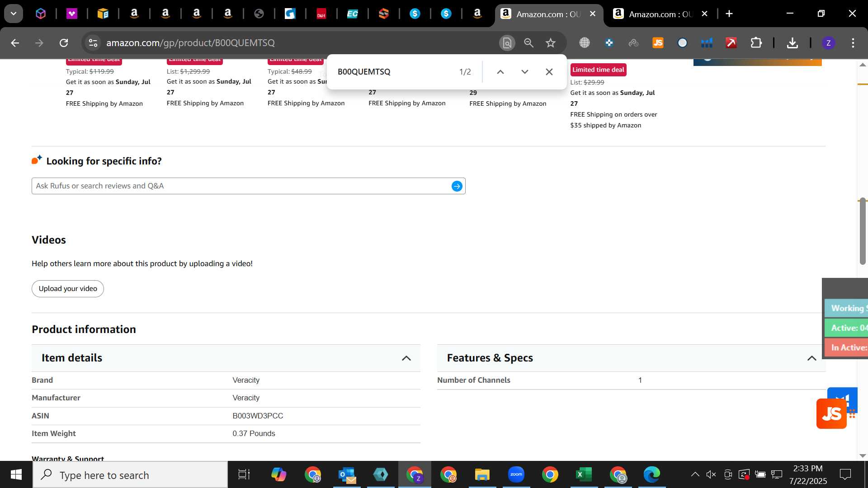Open the blue-and-yellow box pinned tab
The image size is (868, 488).
click(x=103, y=14)
